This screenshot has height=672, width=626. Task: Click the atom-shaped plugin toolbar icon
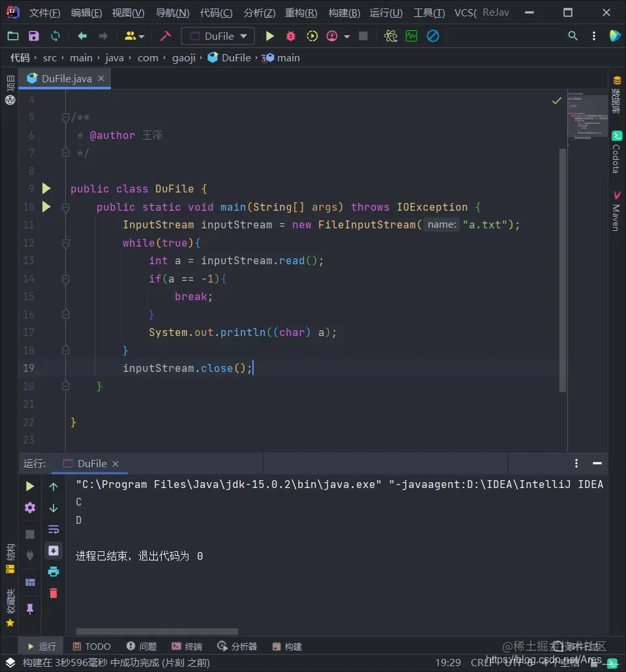tap(391, 36)
